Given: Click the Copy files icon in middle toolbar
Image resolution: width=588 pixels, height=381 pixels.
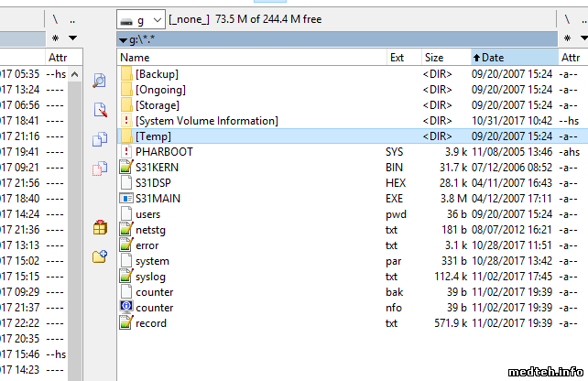Looking at the screenshot, I should tap(100, 139).
